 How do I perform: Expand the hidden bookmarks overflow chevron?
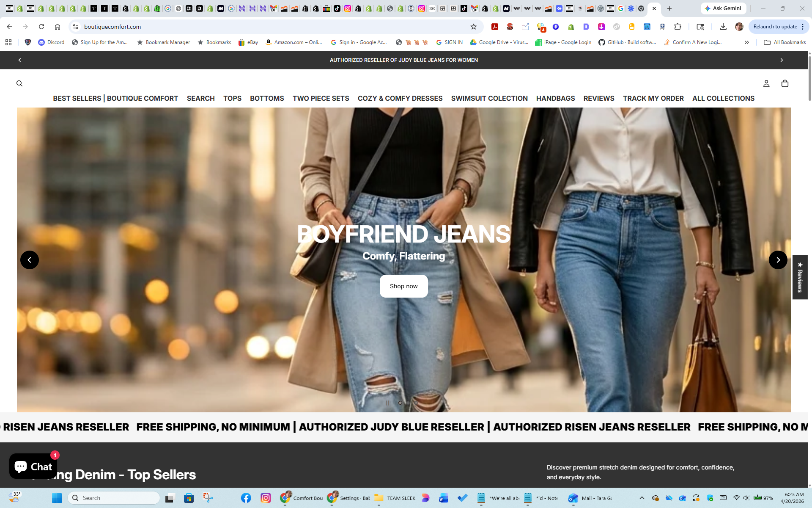tap(747, 42)
